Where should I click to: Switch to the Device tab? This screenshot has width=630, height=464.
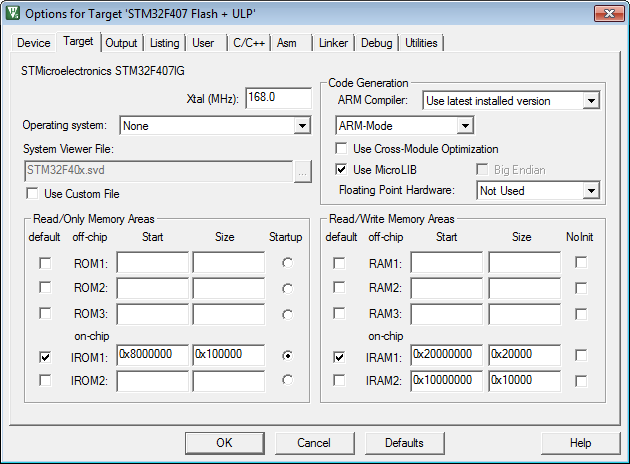pos(33,43)
